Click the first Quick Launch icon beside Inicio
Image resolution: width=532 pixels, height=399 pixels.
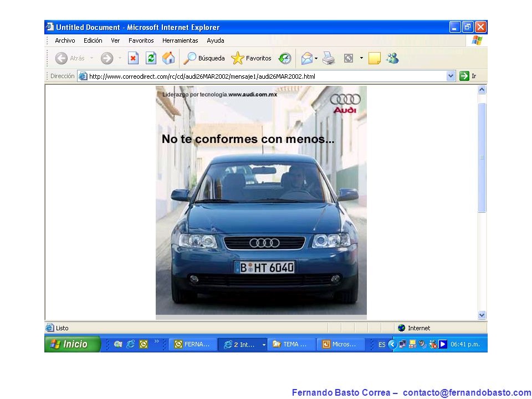pyautogui.click(x=118, y=344)
